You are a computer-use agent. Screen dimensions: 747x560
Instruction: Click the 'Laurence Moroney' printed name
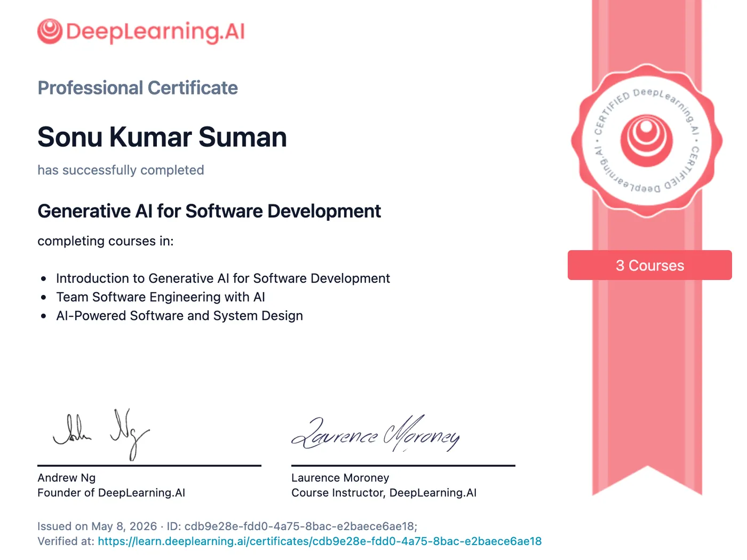tap(340, 478)
